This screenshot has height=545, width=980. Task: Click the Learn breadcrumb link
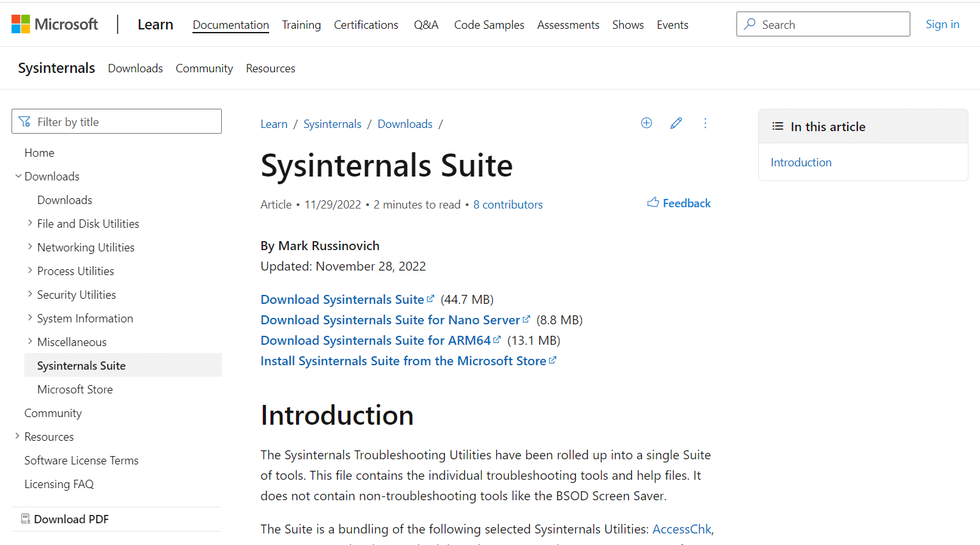(x=274, y=123)
